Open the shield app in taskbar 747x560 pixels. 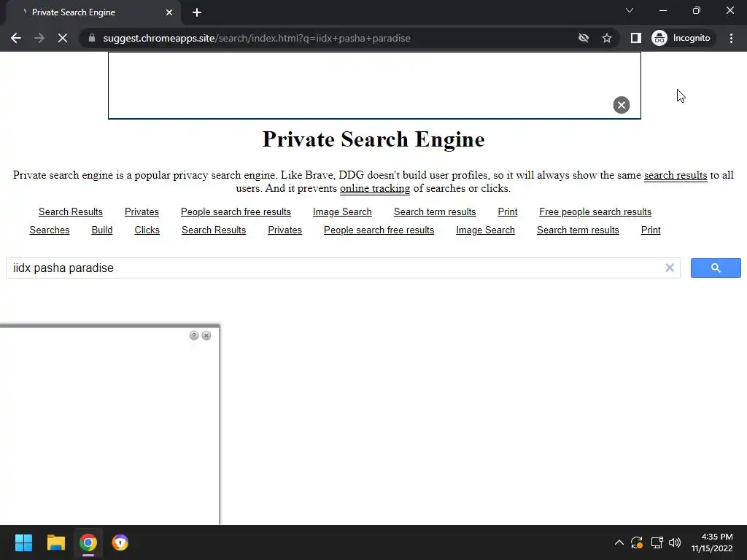click(120, 542)
